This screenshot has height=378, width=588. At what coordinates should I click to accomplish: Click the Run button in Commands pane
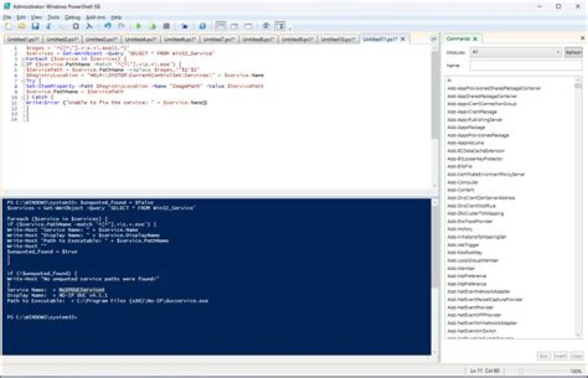click(543, 356)
